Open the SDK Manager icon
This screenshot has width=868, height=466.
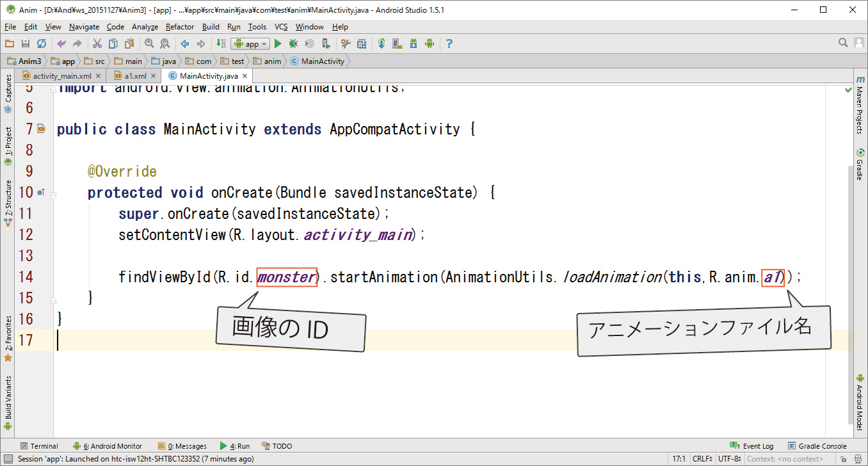414,44
